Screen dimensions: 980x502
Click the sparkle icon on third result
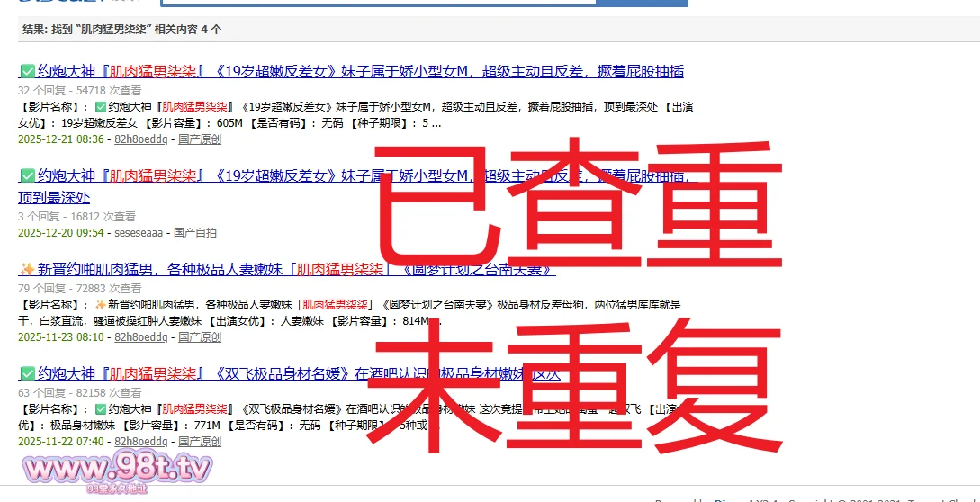point(27,270)
